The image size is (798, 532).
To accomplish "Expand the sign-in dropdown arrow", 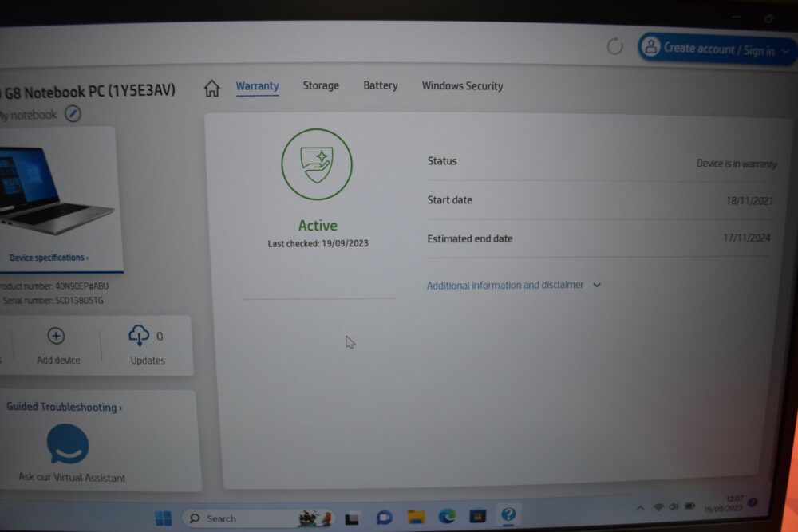I will (785, 51).
